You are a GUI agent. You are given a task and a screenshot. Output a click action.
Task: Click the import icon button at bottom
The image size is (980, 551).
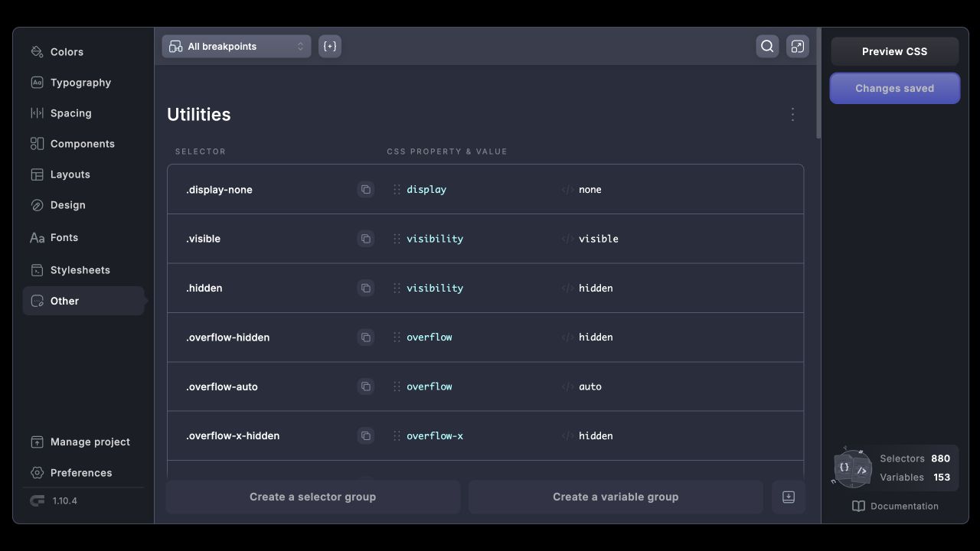pos(789,497)
